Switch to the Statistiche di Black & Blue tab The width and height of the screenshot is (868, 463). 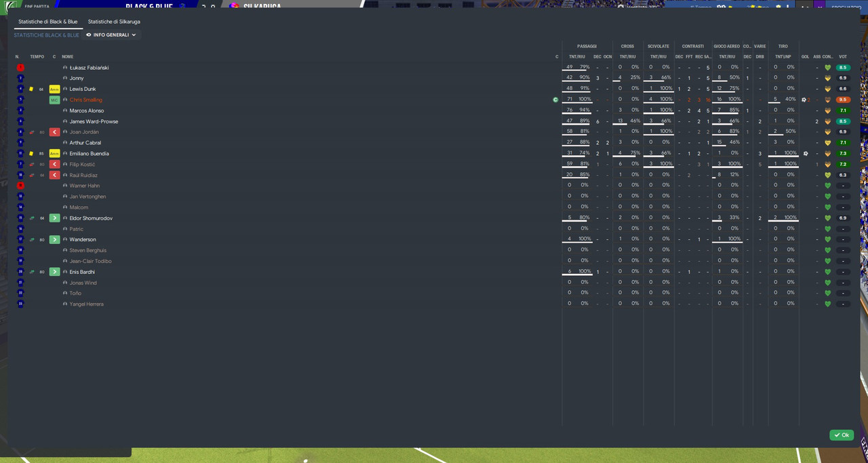(x=48, y=22)
